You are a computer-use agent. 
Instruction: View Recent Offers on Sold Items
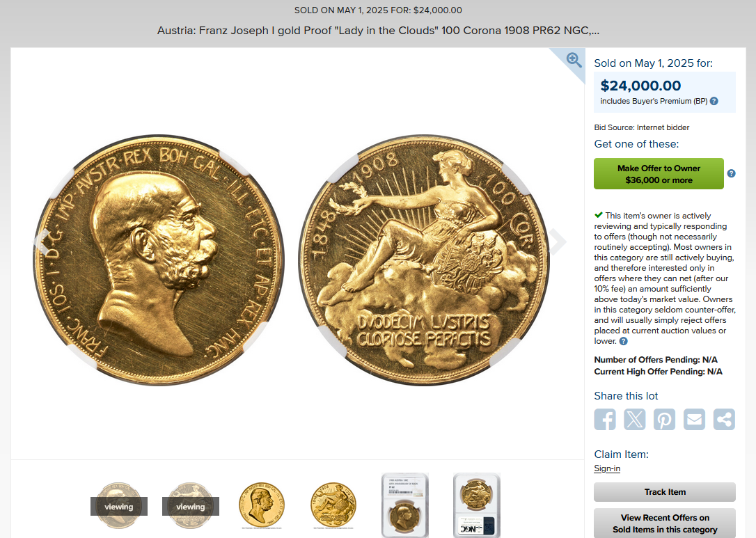(665, 523)
